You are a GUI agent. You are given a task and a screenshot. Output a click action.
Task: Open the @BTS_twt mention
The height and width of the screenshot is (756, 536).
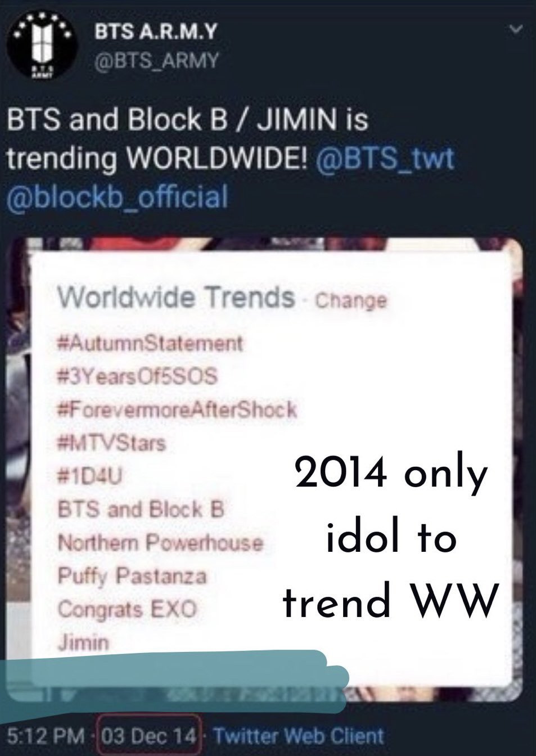(385, 159)
